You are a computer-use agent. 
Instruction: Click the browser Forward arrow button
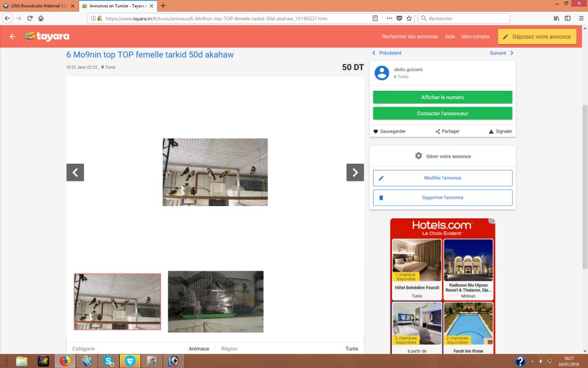point(19,18)
